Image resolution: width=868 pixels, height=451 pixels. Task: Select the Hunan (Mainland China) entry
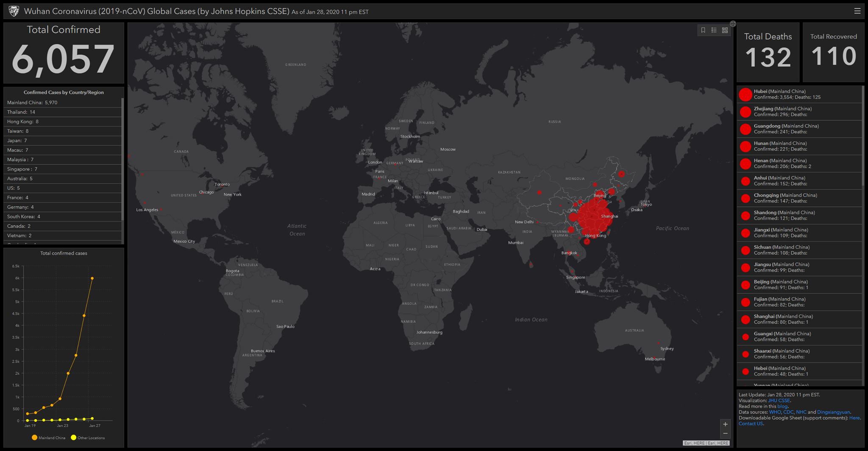[799, 146]
